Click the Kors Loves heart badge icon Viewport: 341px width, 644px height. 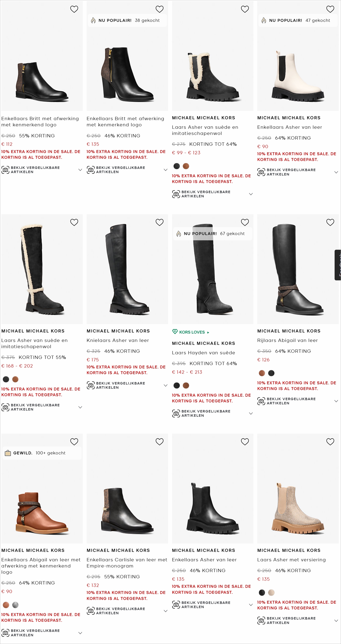click(x=175, y=332)
